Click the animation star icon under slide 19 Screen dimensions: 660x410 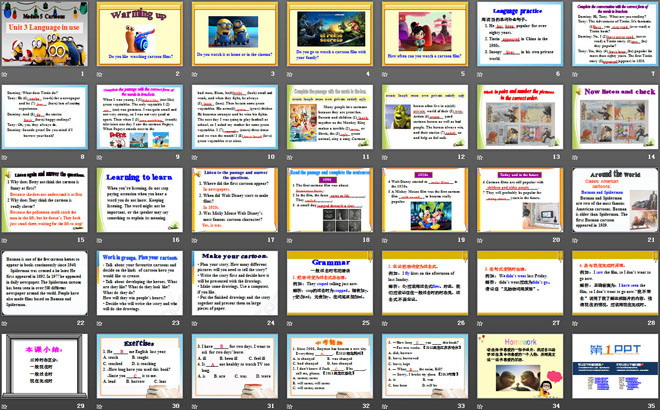[x=385, y=240]
